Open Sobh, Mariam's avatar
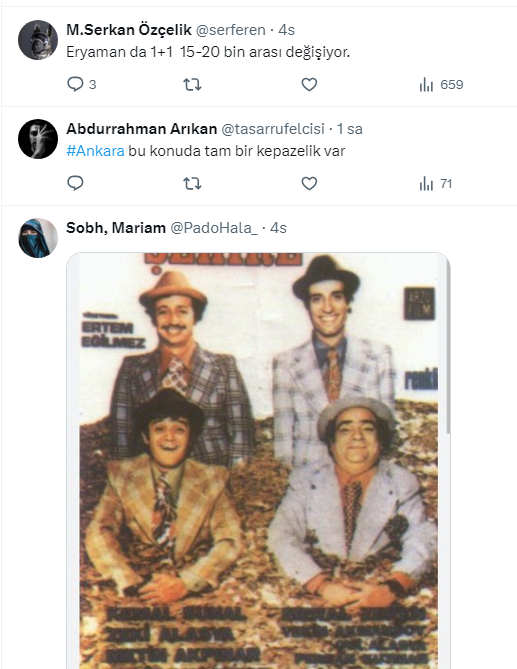This screenshot has height=669, width=517. pyautogui.click(x=38, y=238)
